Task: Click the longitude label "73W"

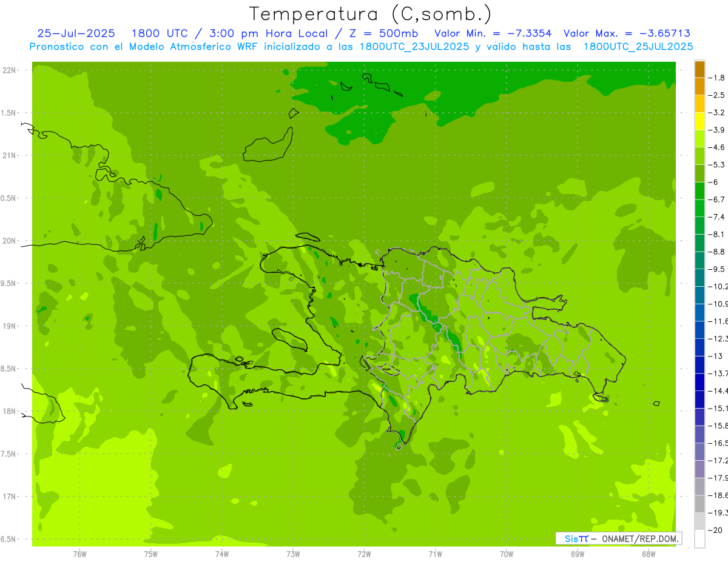Action: coord(293,554)
